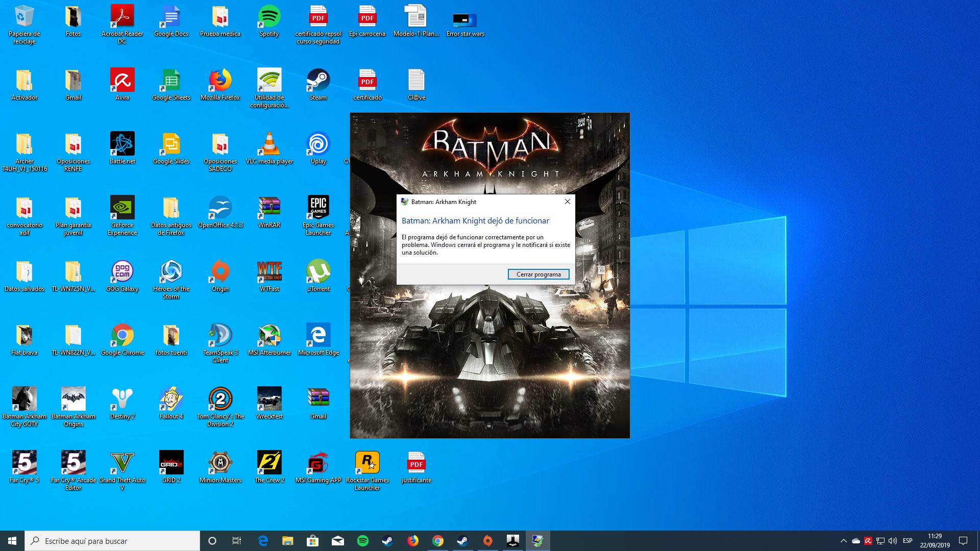Select the WinRAR desktop icon
Image resolution: width=980 pixels, height=551 pixels.
[269, 212]
